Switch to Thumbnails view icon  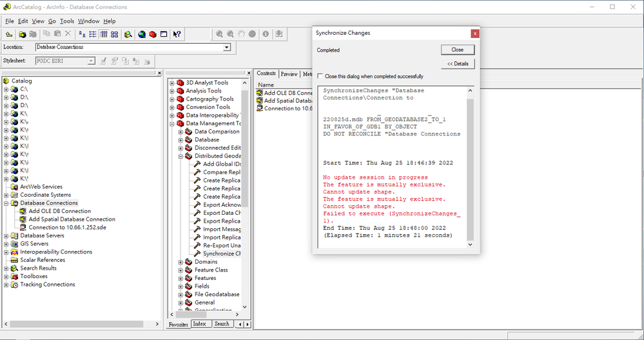(115, 34)
